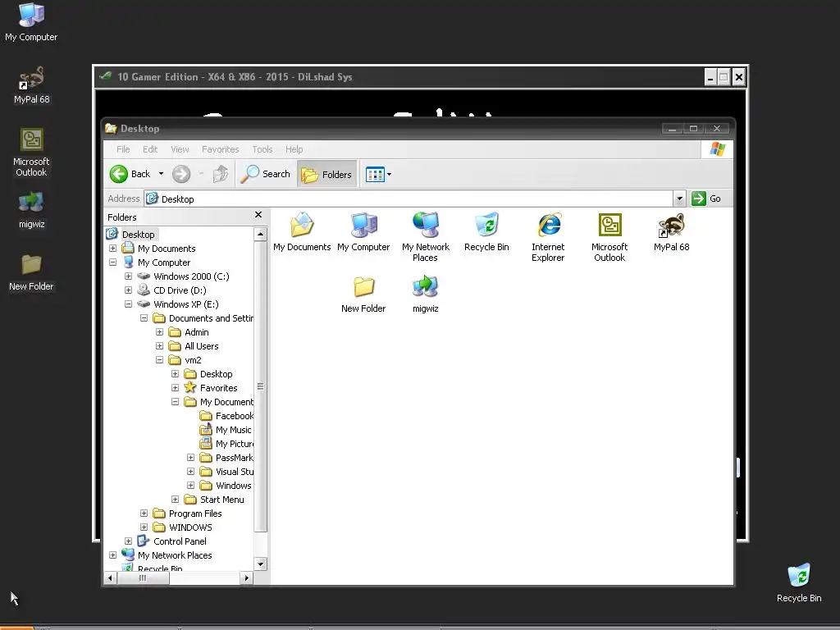This screenshot has width=840, height=630.
Task: Click the Forward arrow toolbar button
Action: click(x=181, y=174)
